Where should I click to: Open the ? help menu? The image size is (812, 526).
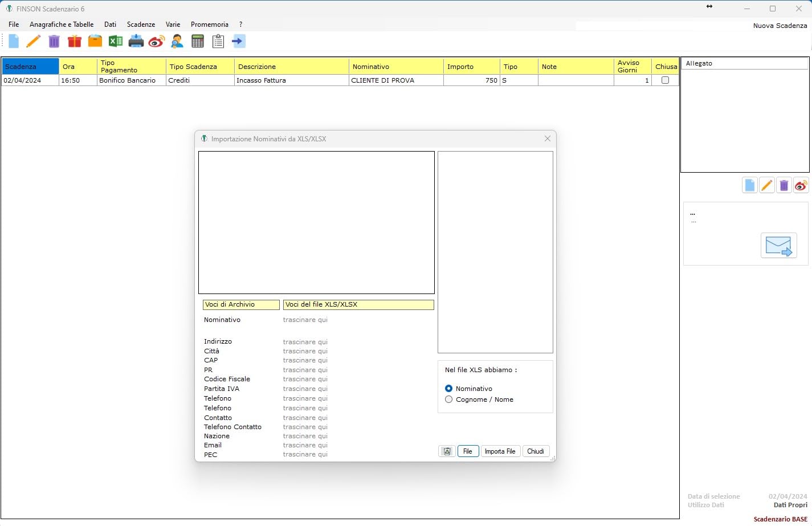coord(240,25)
